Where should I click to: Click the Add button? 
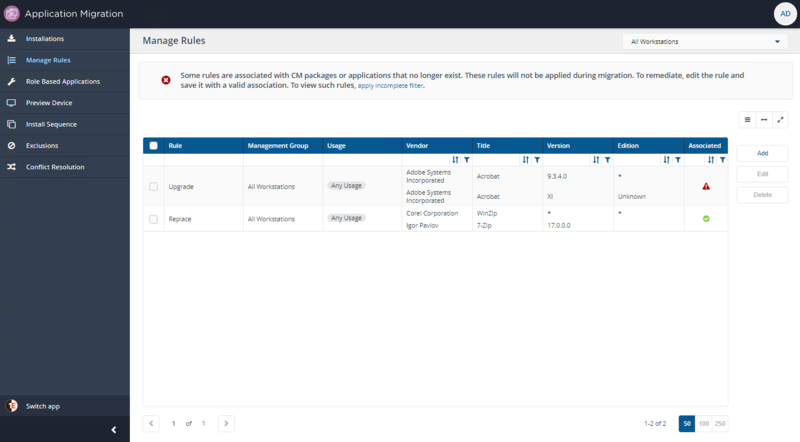click(762, 153)
